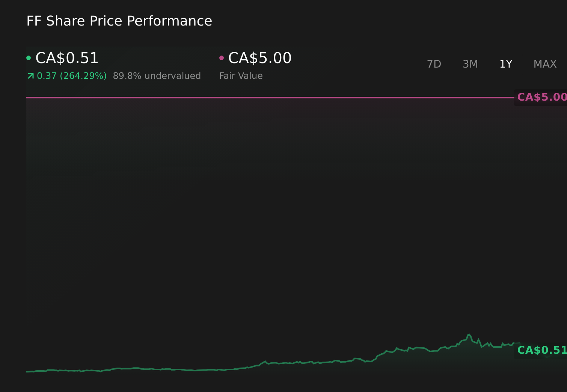Click the CA$0.51 price tag on chart edge
This screenshot has width=567, height=392.
[541, 350]
